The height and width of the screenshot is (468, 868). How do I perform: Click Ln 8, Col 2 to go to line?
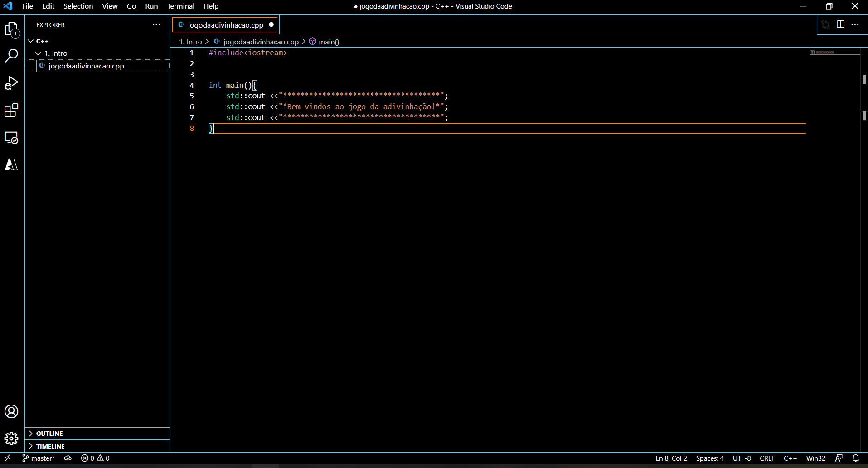click(671, 458)
